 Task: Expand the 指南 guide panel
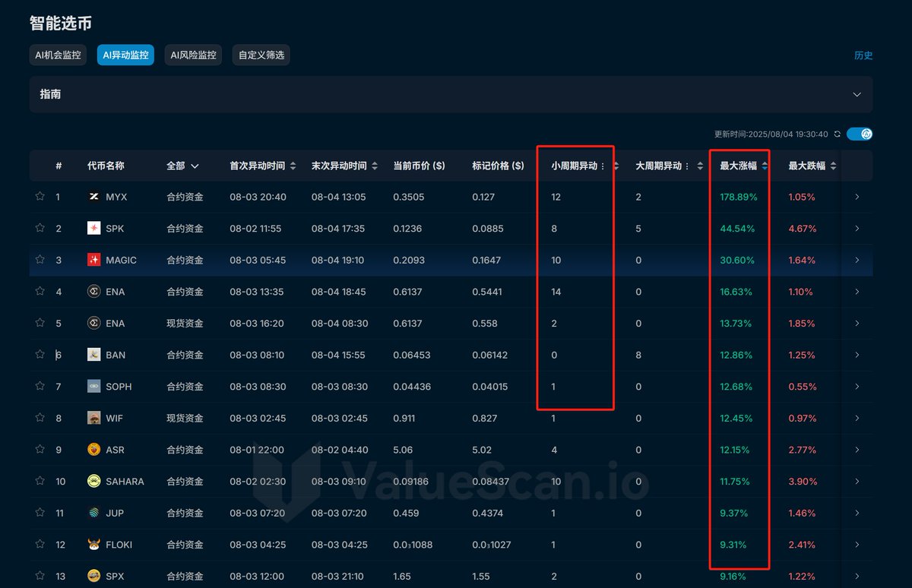click(x=857, y=94)
